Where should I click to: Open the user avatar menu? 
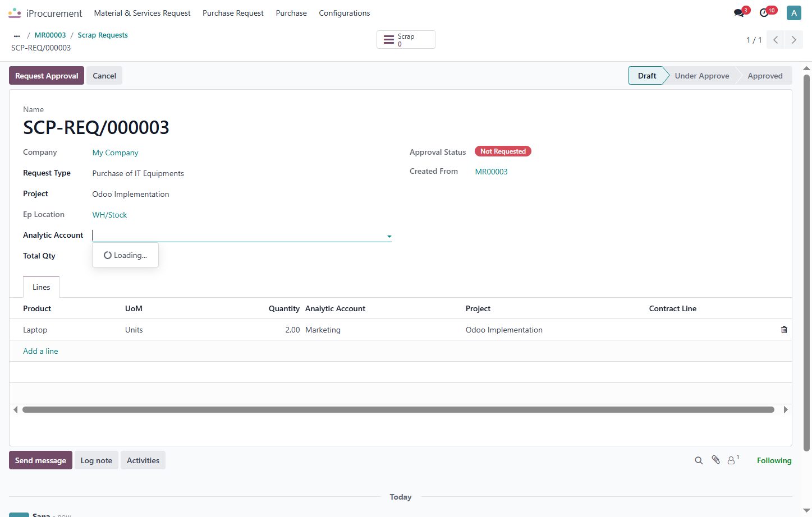(794, 13)
